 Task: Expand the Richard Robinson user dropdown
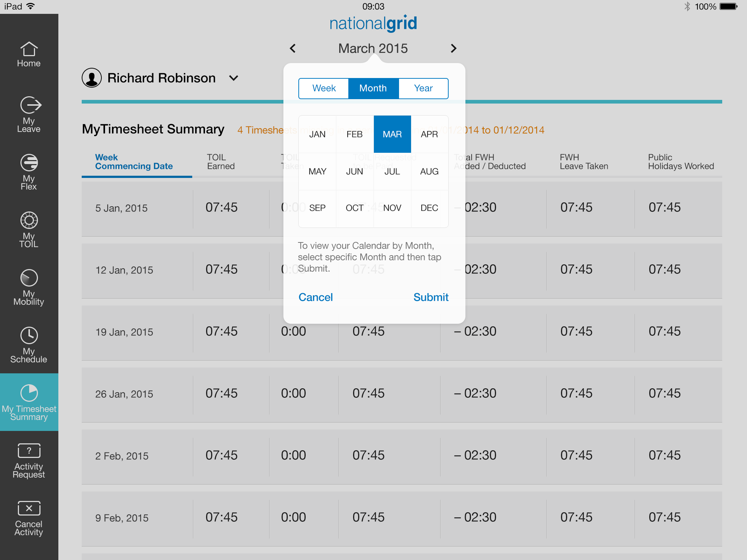pyautogui.click(x=233, y=78)
